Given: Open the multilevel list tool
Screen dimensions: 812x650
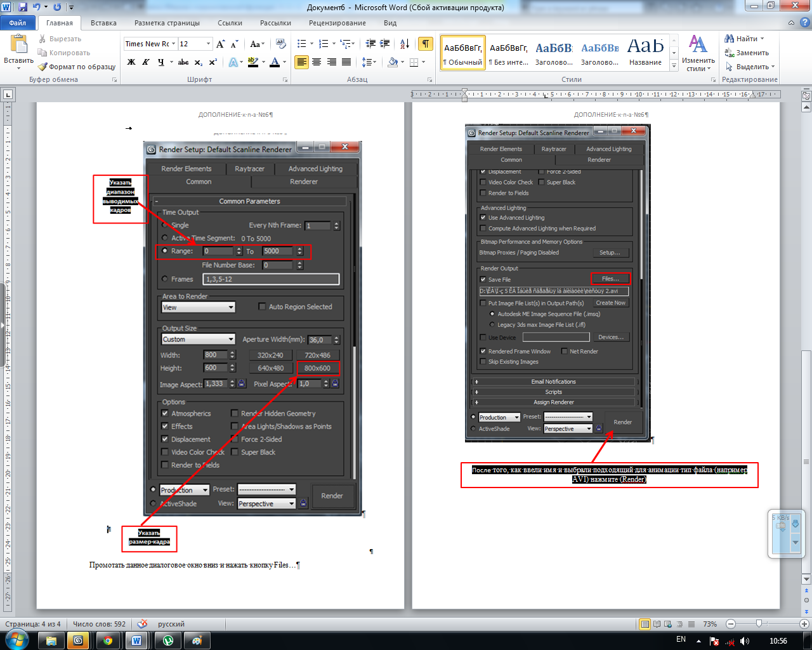Looking at the screenshot, I should (x=346, y=44).
